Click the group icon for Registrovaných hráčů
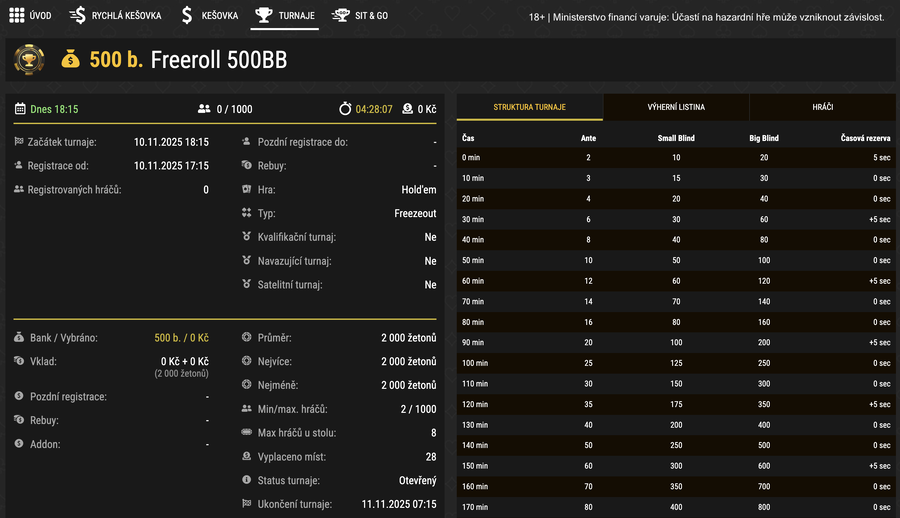The height and width of the screenshot is (518, 900). coord(19,189)
